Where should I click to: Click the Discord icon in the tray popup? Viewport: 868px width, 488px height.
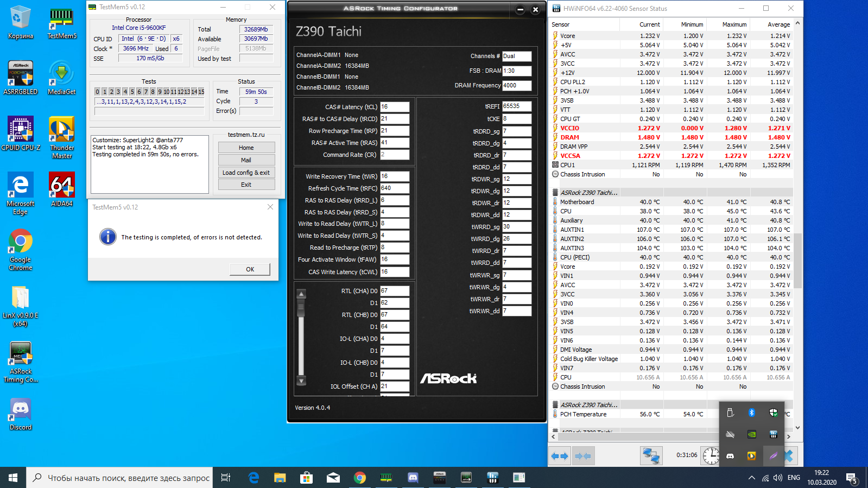pos(730,456)
